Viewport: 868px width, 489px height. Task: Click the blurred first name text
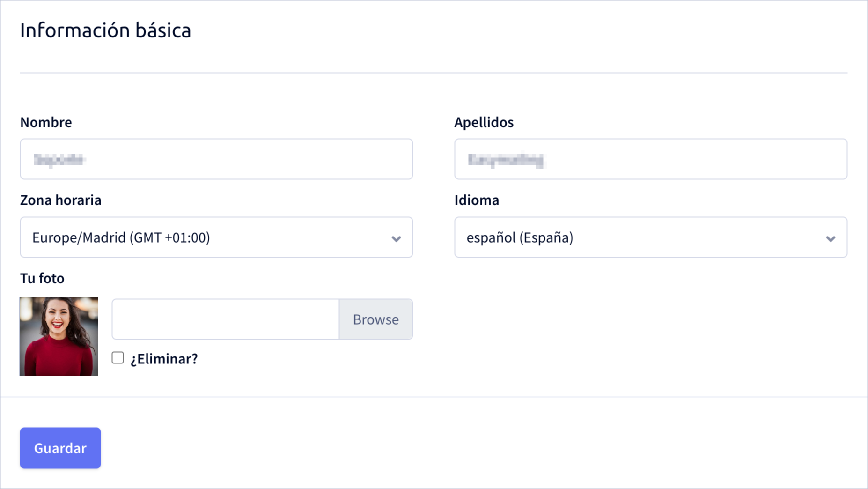pyautogui.click(x=59, y=160)
